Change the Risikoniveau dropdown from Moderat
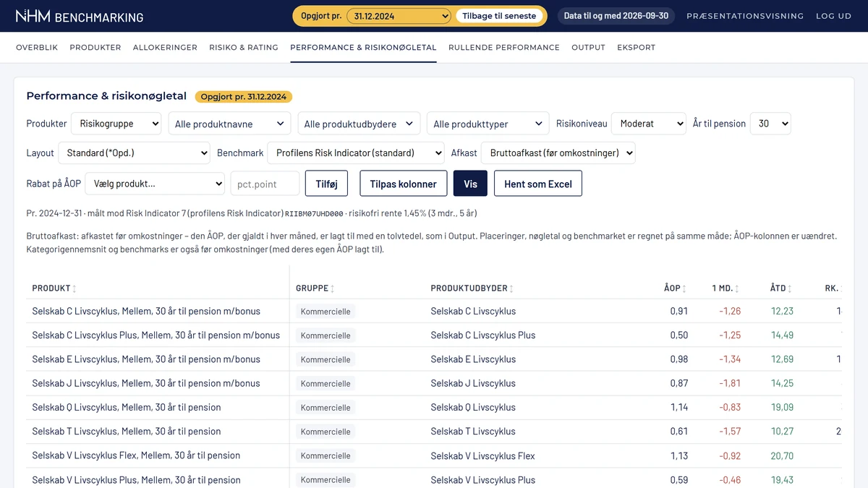 (x=648, y=124)
